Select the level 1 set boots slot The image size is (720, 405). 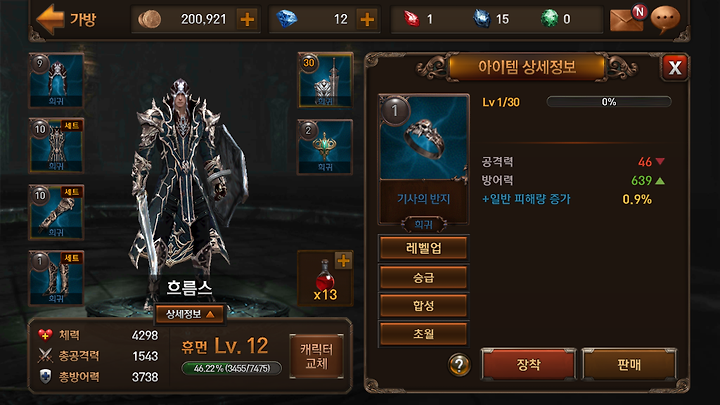pyautogui.click(x=56, y=278)
